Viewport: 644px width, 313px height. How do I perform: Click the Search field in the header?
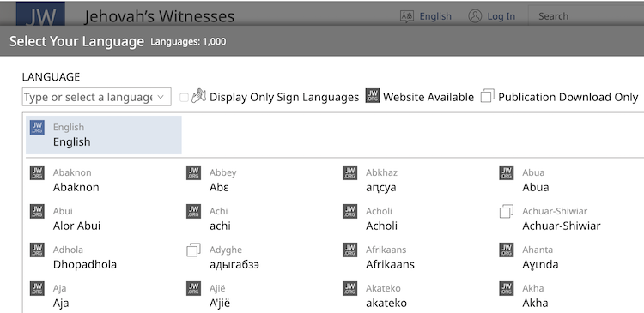point(586,16)
